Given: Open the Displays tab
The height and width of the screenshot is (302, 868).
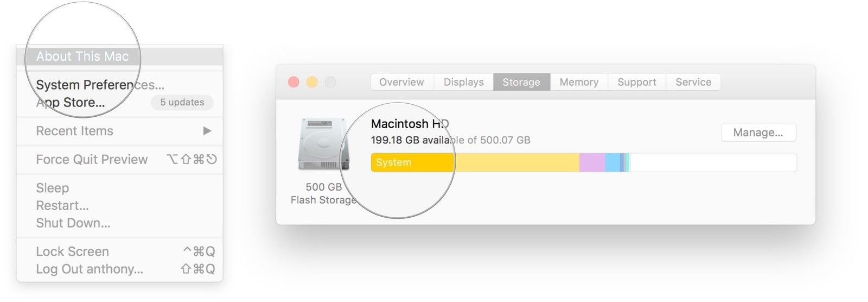Looking at the screenshot, I should click(x=463, y=82).
